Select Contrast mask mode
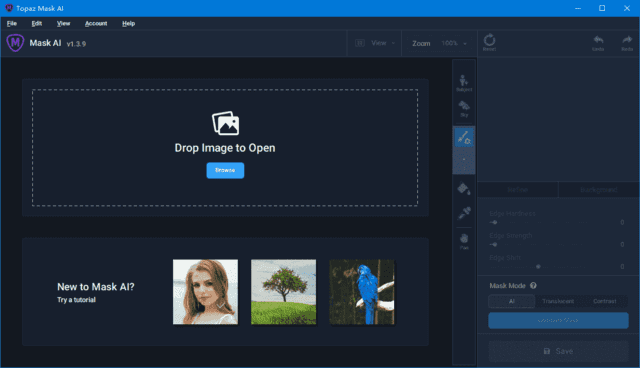Image resolution: width=640 pixels, height=368 pixels. coord(604,301)
